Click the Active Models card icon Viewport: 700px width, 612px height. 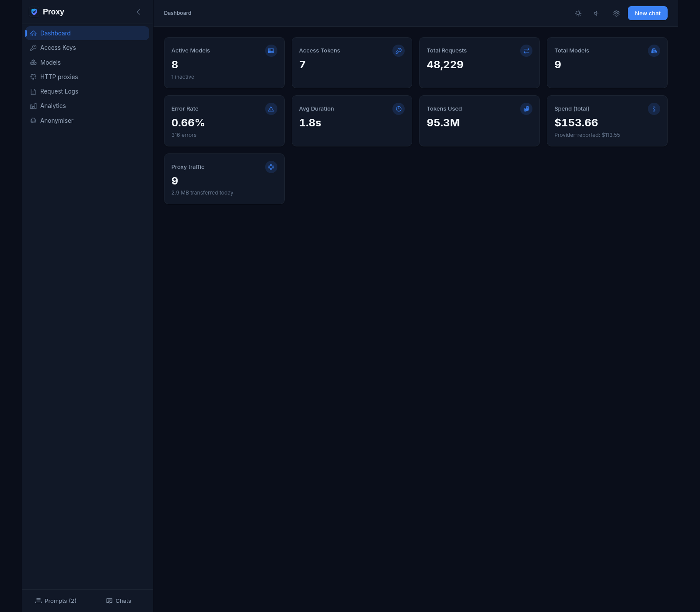271,51
